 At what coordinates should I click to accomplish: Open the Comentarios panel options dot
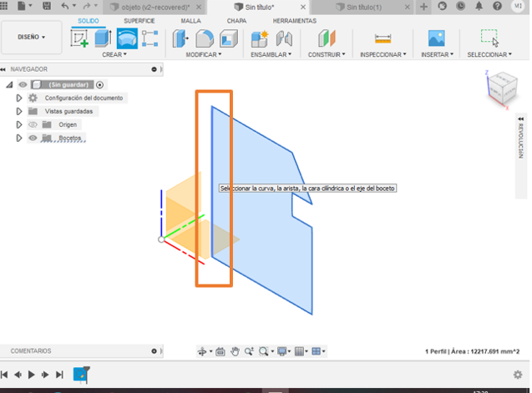tap(154, 351)
